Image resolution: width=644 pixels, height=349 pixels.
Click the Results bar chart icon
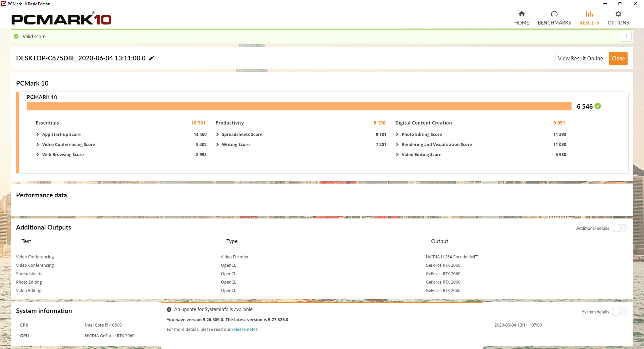click(x=589, y=14)
